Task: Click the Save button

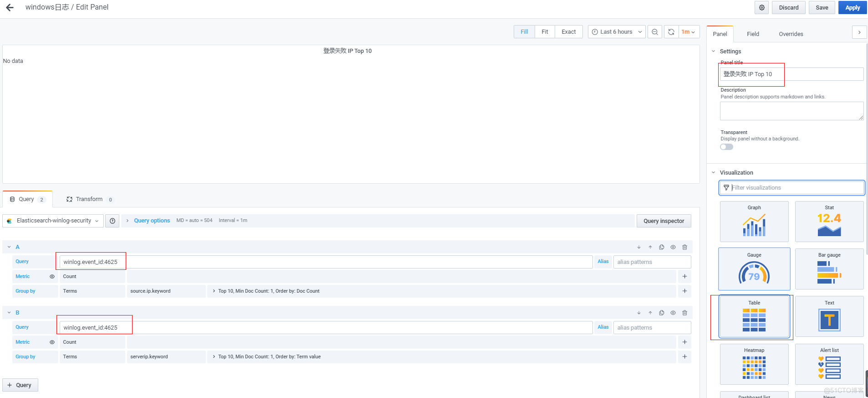Action: click(822, 7)
